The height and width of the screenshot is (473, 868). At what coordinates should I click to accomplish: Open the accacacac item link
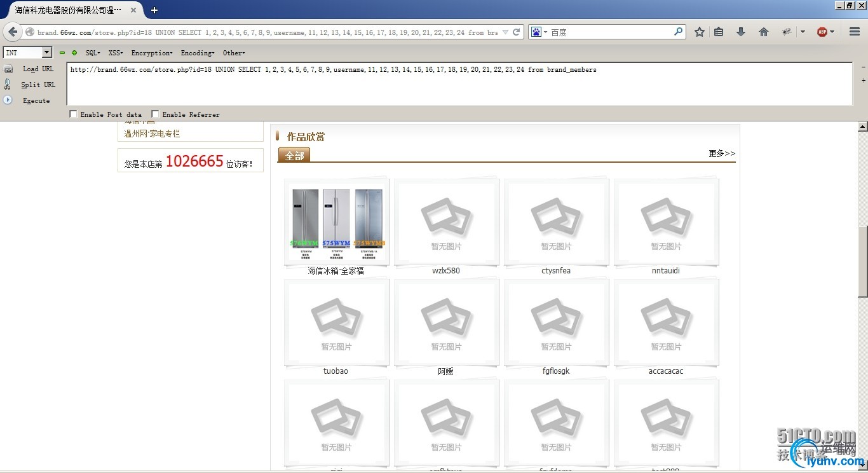point(666,371)
